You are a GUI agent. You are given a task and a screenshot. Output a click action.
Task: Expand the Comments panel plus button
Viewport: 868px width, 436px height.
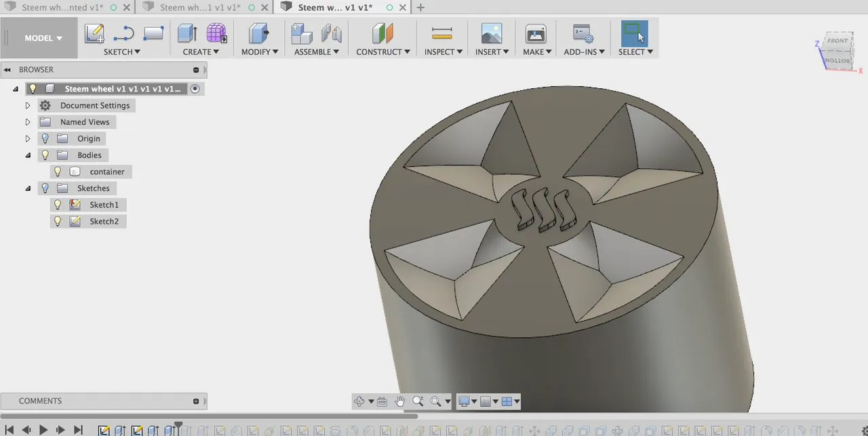click(196, 401)
